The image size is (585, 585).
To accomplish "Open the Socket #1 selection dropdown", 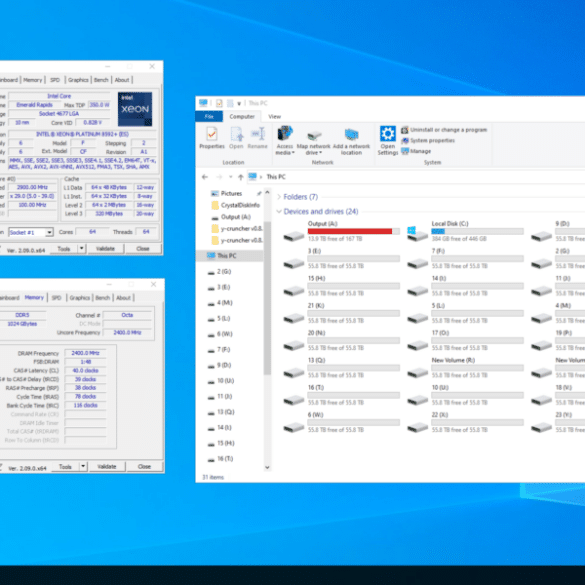I will (49, 232).
